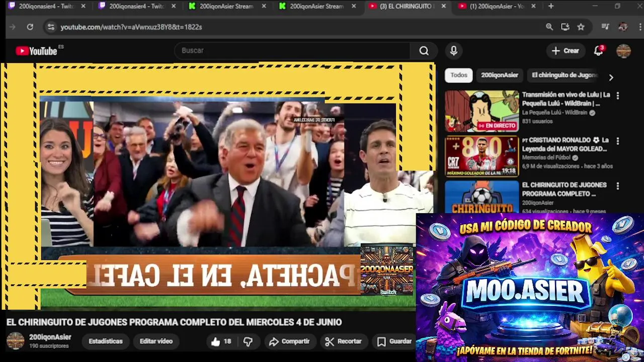Open the new tab plus button
644x362 pixels.
[x=551, y=6]
